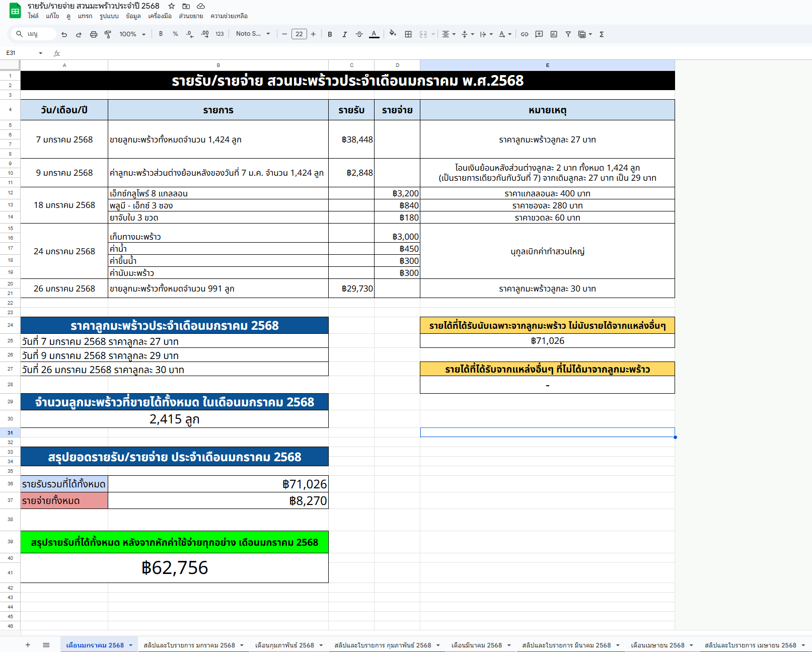Open the fill color picker
812x652 pixels.
(x=393, y=34)
